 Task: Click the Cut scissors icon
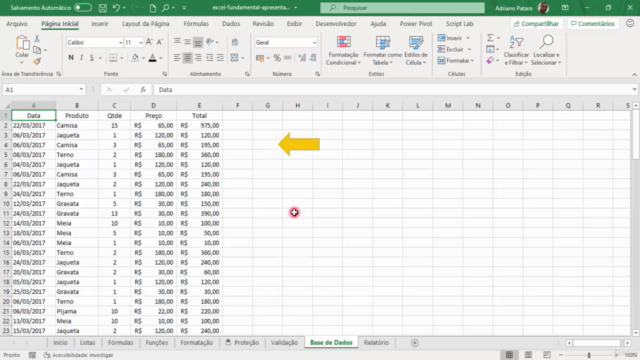[x=37, y=39]
